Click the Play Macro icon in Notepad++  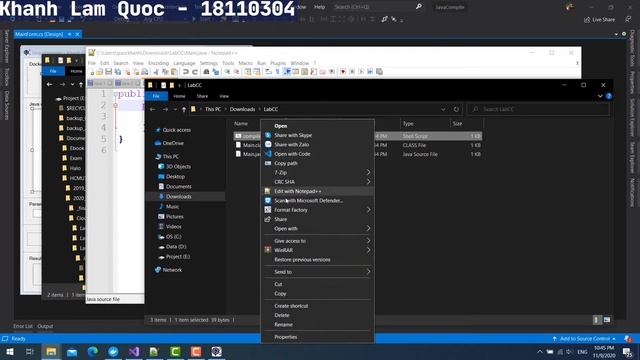[361, 72]
